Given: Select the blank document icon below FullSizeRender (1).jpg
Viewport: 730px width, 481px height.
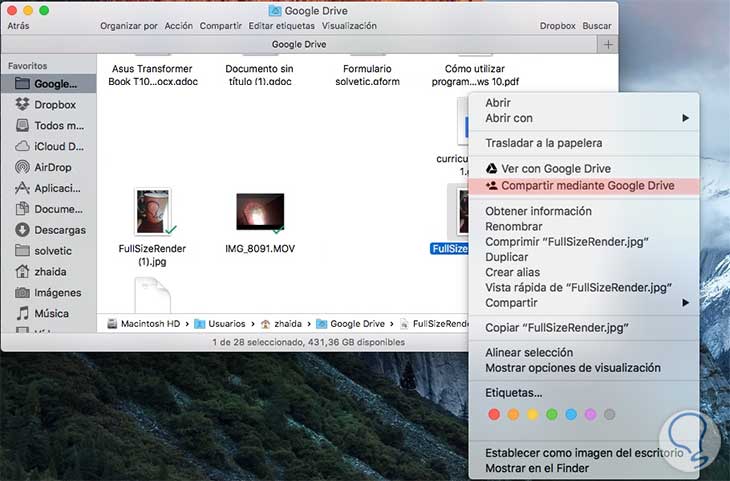Looking at the screenshot, I should (x=153, y=295).
